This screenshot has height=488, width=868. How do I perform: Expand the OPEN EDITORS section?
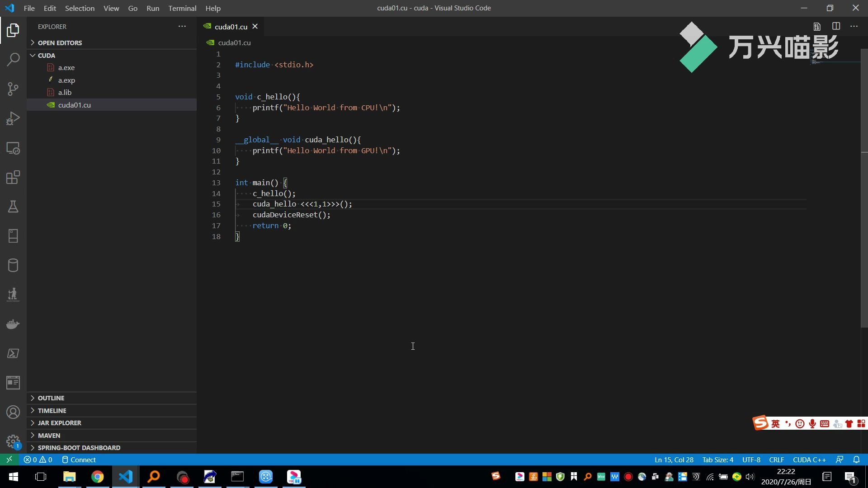click(112, 42)
